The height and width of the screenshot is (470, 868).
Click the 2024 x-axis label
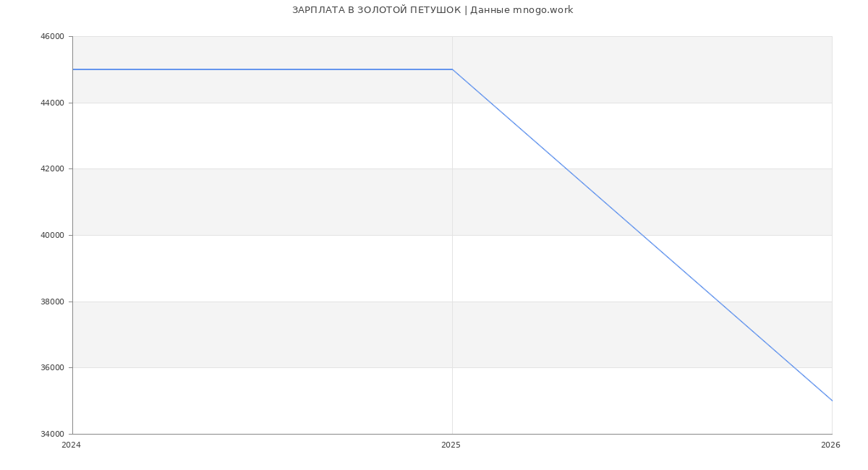tap(71, 445)
